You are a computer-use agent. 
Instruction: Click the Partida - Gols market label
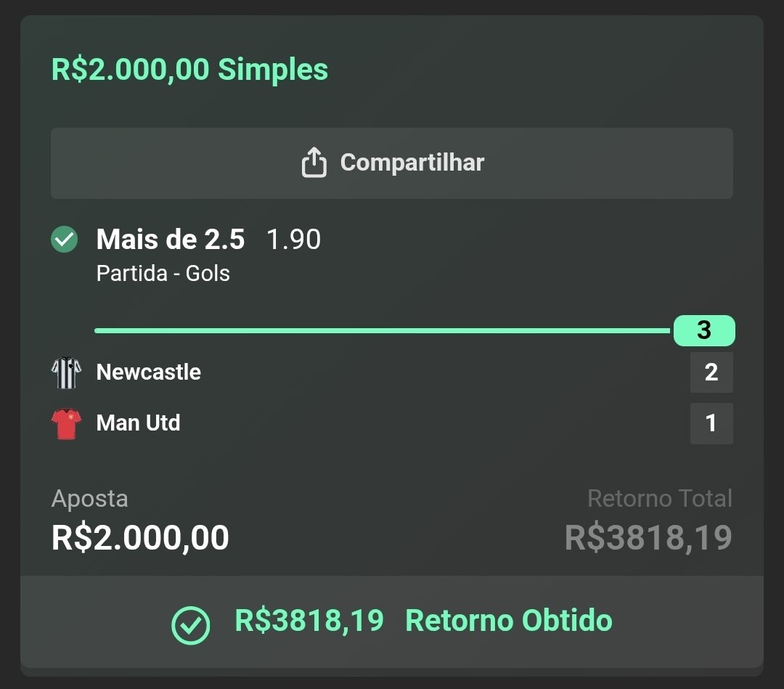163,274
